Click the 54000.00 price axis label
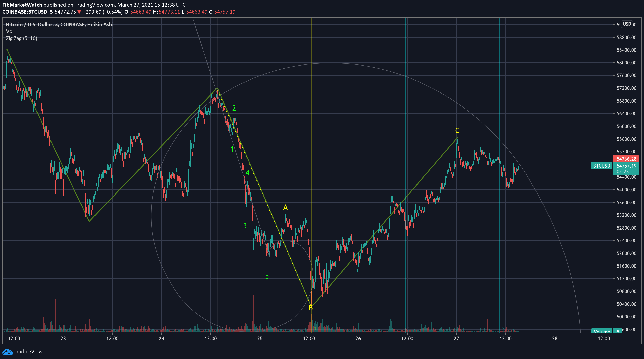 point(627,190)
